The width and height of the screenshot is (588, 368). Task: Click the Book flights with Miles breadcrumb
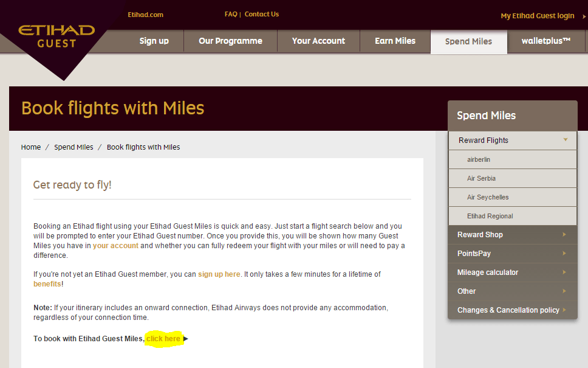[x=143, y=147]
